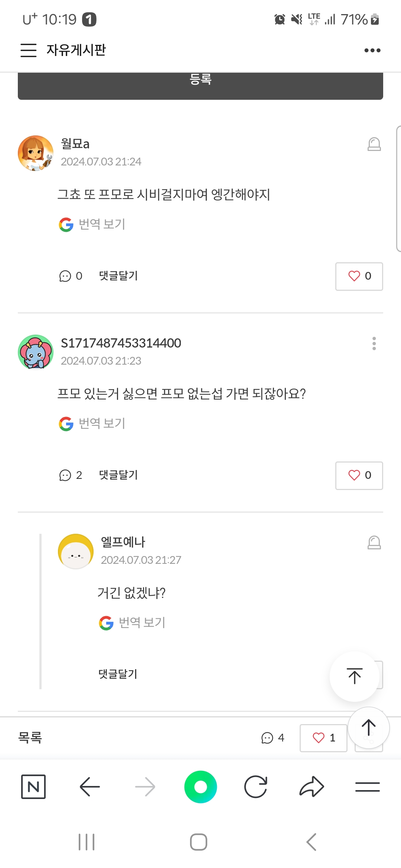
Task: Open Naver home via the N icon
Action: (x=33, y=786)
